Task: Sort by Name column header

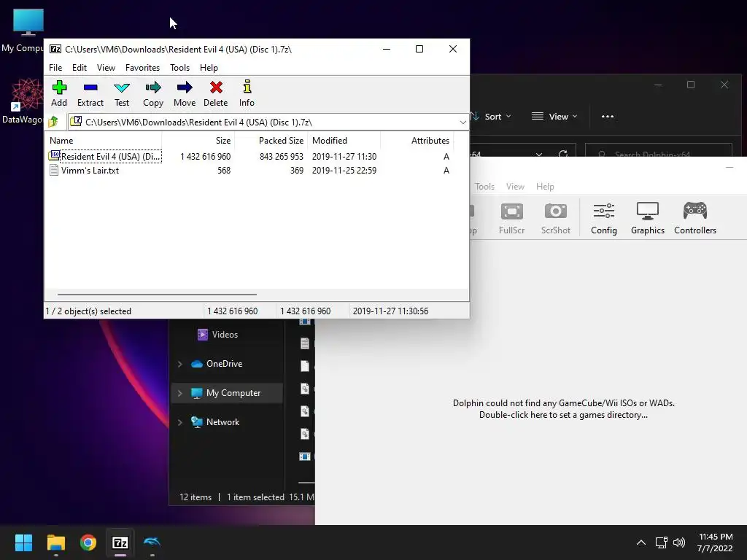Action: coord(104,141)
